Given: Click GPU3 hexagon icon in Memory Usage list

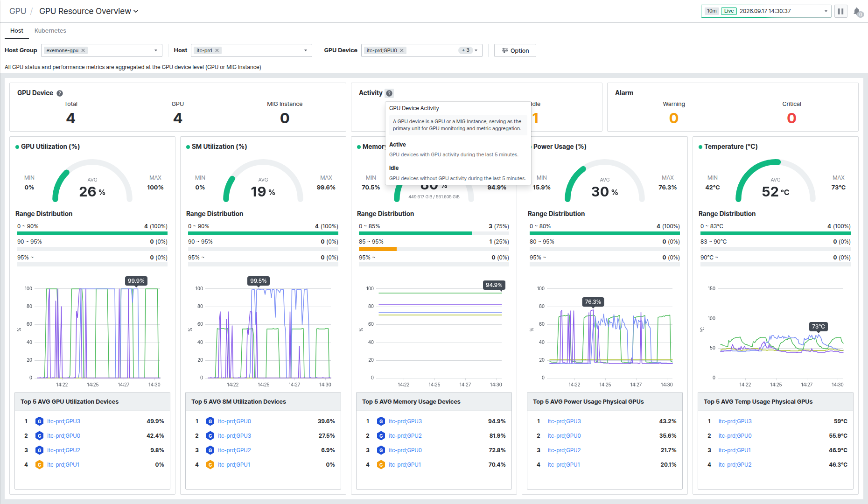Looking at the screenshot, I should pyautogui.click(x=381, y=421).
